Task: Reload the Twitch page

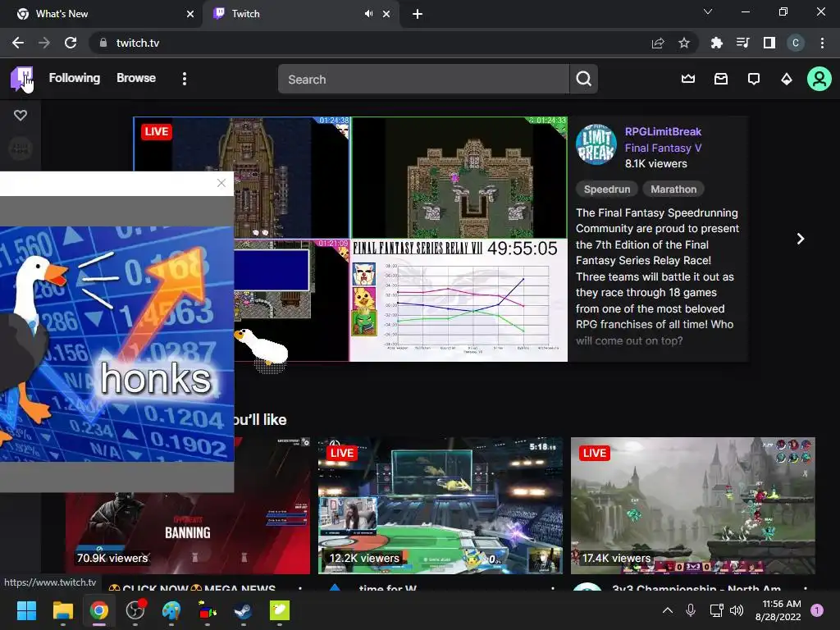Action: pos(71,43)
